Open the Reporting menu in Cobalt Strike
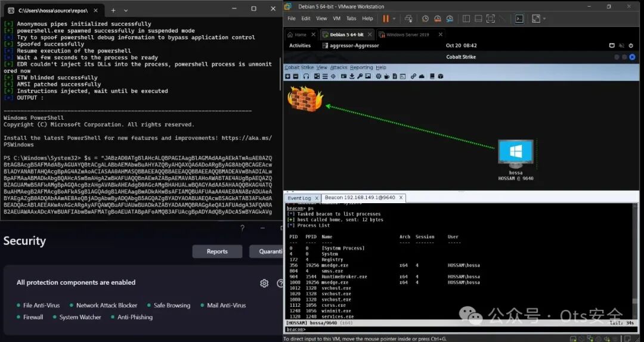The width and height of the screenshot is (644, 342). pyautogui.click(x=361, y=67)
